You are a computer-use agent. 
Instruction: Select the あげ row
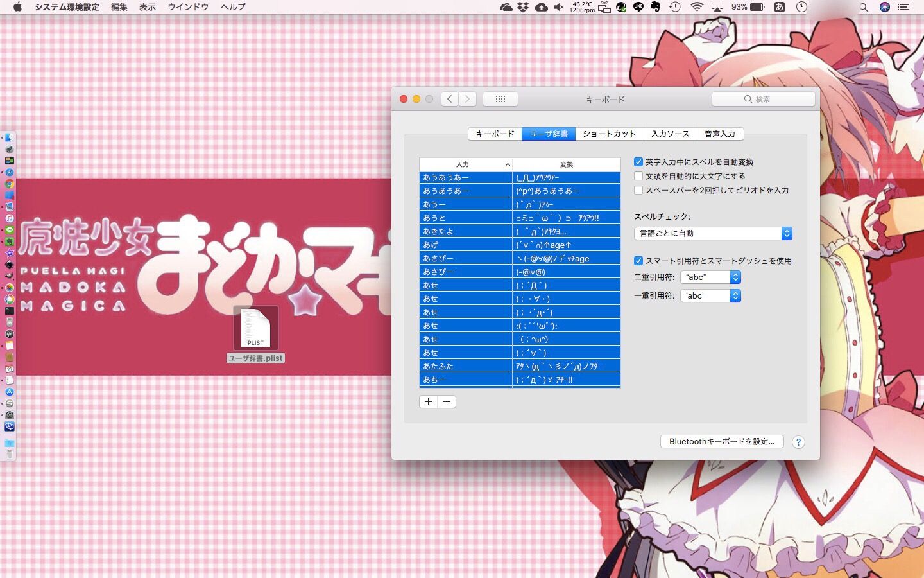[520, 245]
